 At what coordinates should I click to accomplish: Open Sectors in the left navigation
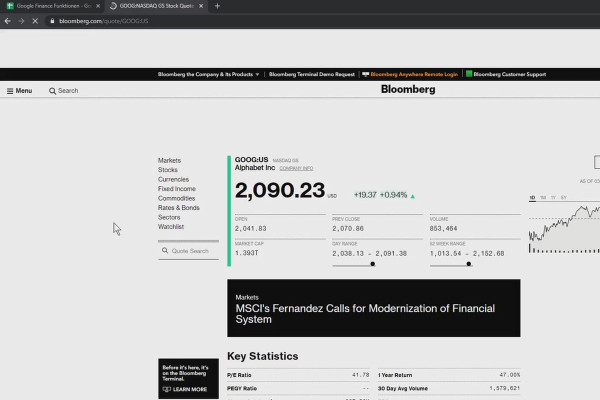[x=169, y=217]
